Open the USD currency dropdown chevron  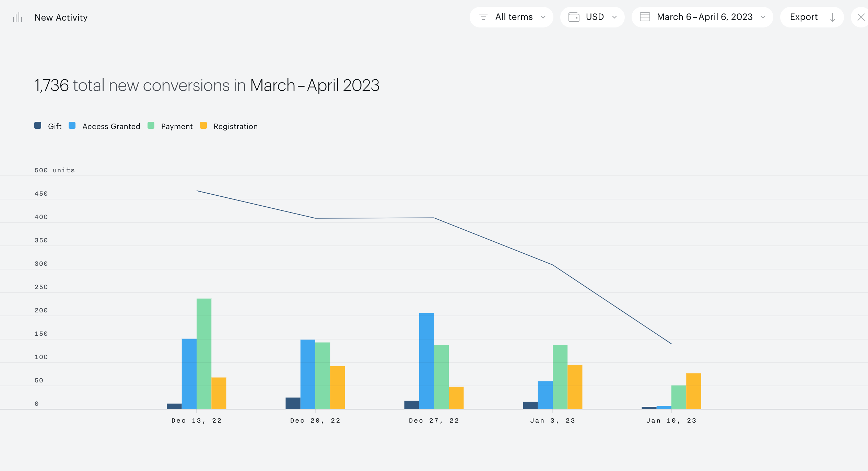pyautogui.click(x=614, y=17)
